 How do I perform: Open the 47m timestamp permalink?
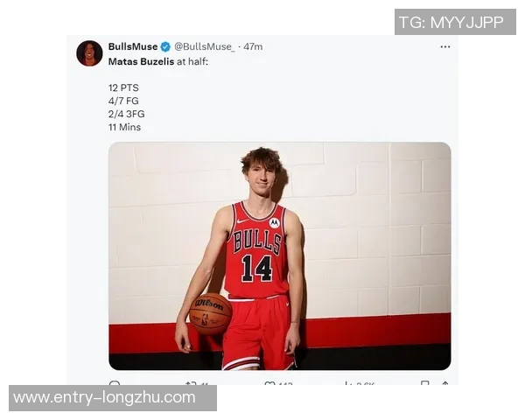click(x=253, y=46)
